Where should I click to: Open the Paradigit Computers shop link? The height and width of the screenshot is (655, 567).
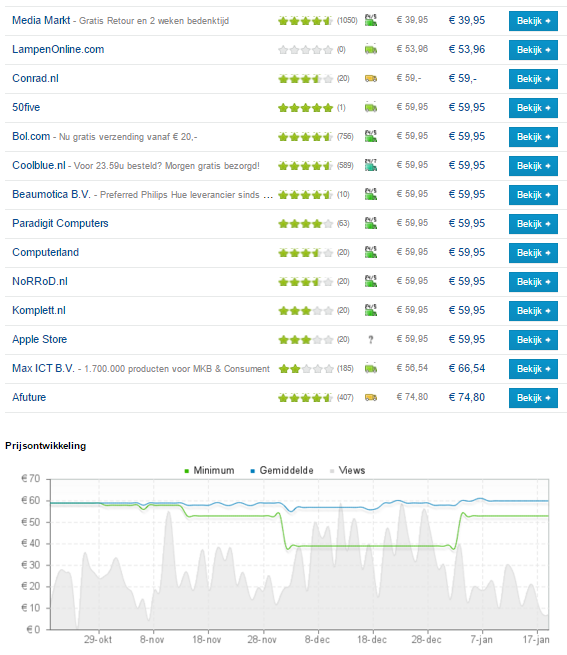(60, 223)
